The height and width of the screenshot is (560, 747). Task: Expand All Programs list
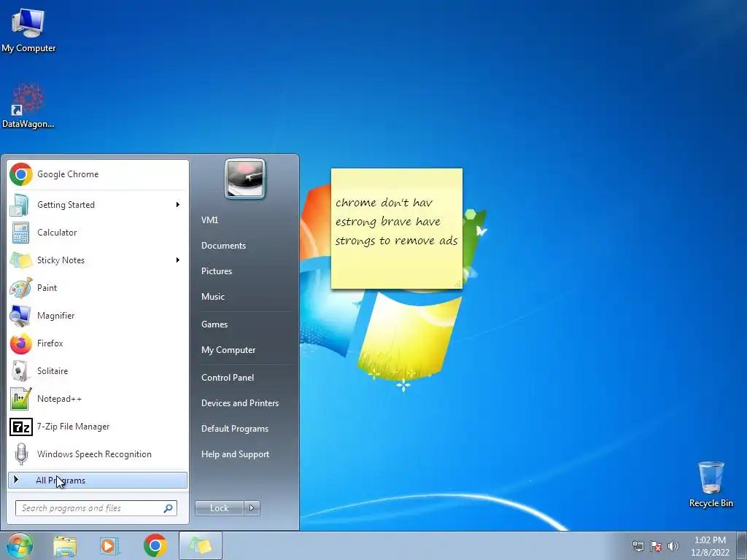[x=98, y=480]
